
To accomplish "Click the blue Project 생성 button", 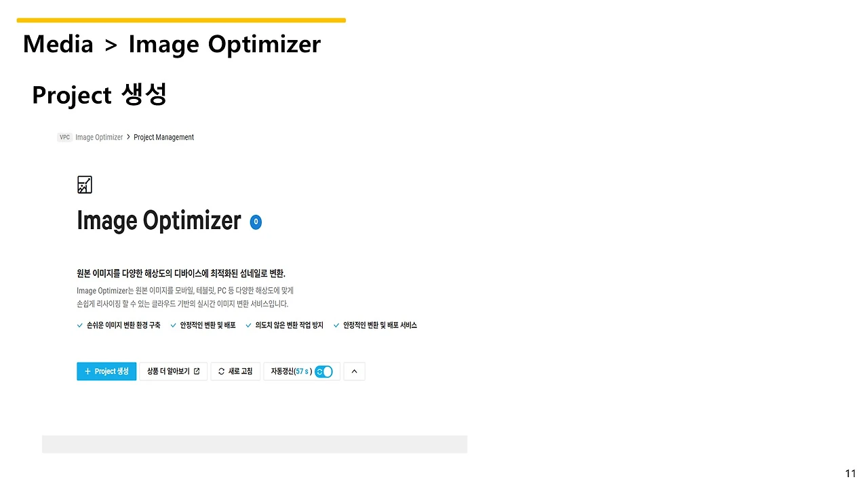I will click(x=106, y=371).
